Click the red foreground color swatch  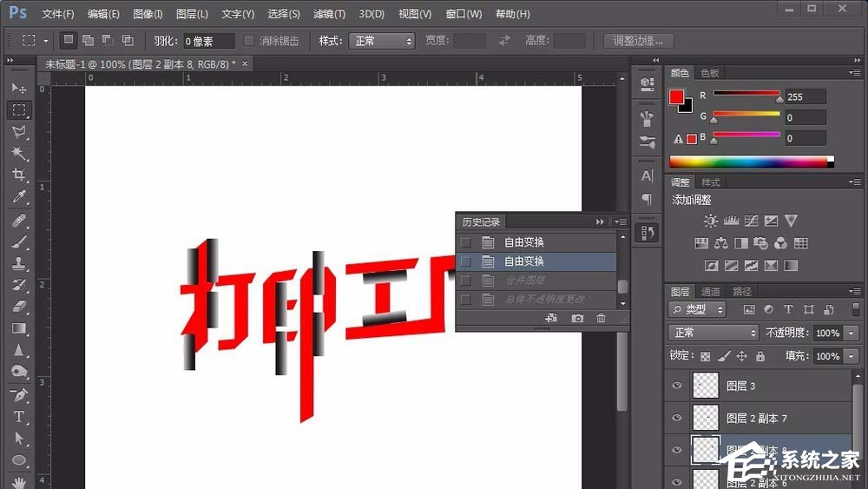point(676,97)
